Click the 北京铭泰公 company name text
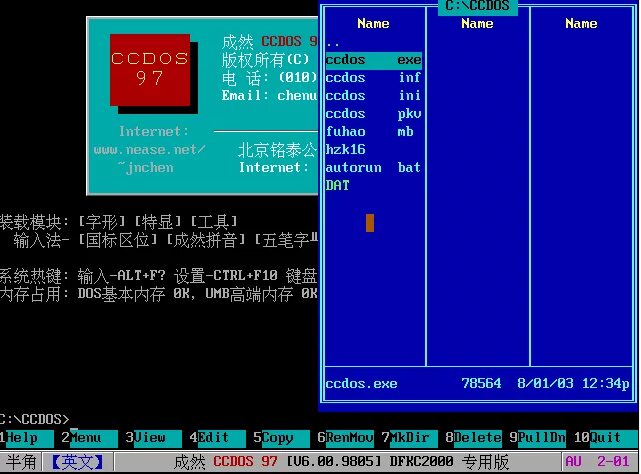The height and width of the screenshot is (474, 641). (278, 150)
